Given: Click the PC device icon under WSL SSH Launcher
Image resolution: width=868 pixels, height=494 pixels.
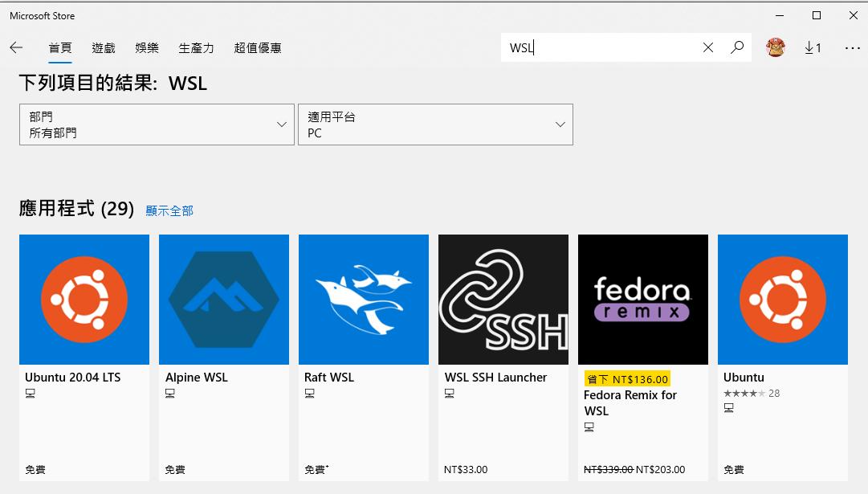Looking at the screenshot, I should [450, 394].
